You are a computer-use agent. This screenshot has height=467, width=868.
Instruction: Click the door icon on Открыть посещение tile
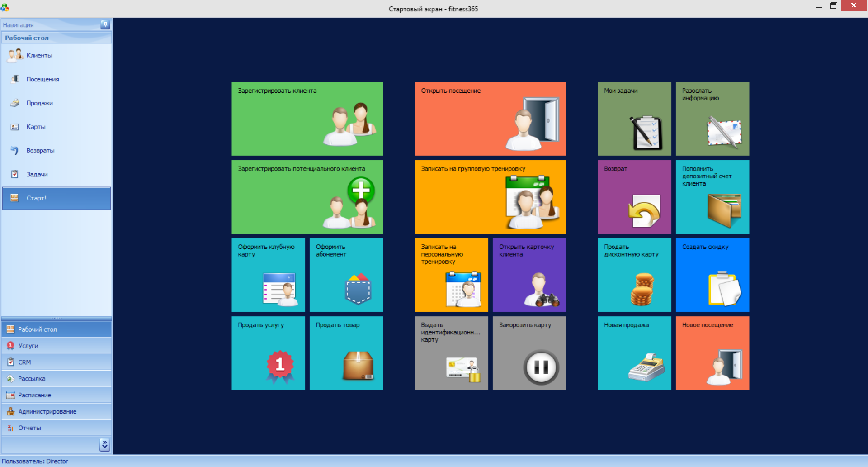[x=533, y=123]
